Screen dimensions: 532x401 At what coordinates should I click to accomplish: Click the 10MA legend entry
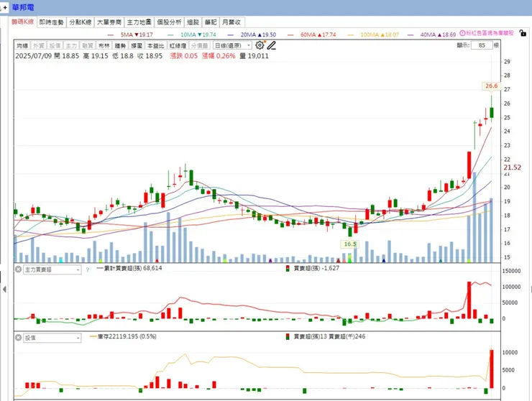tap(192, 34)
